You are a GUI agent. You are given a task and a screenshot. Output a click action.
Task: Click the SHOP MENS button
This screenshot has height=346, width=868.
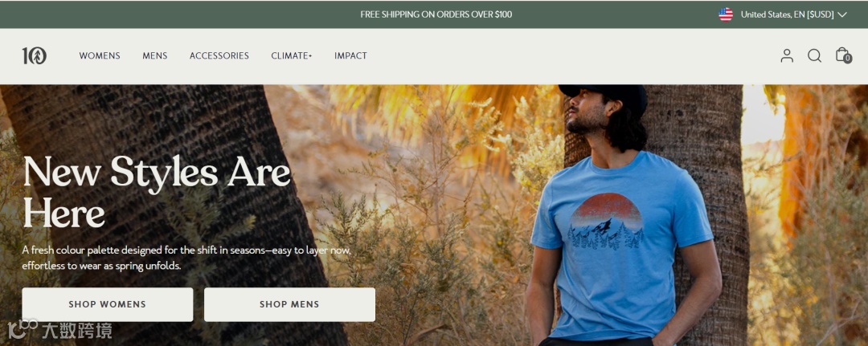click(289, 304)
